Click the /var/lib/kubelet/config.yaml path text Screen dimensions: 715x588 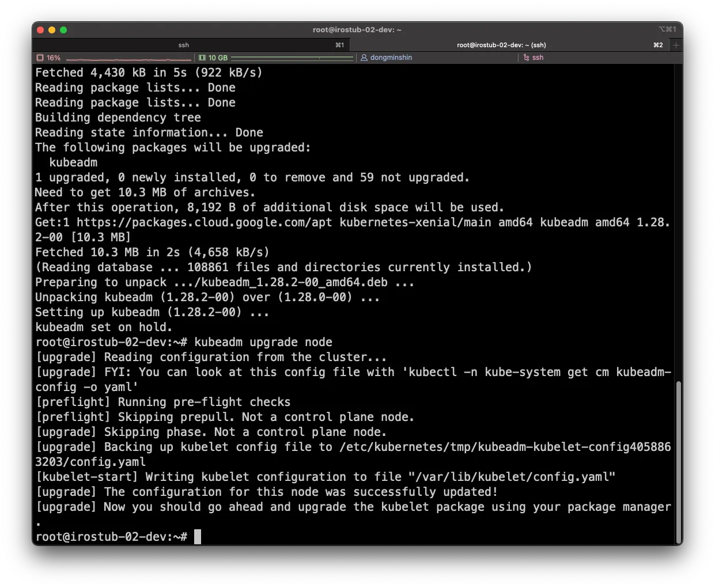pyautogui.click(x=512, y=477)
